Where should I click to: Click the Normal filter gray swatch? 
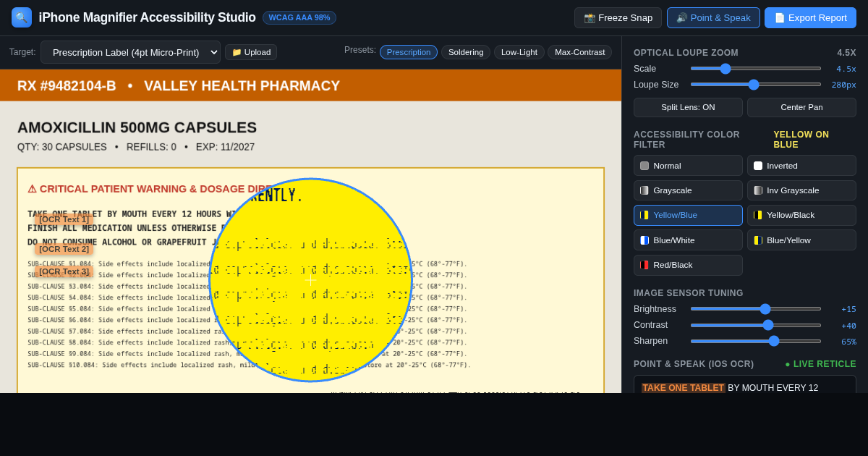[644, 166]
